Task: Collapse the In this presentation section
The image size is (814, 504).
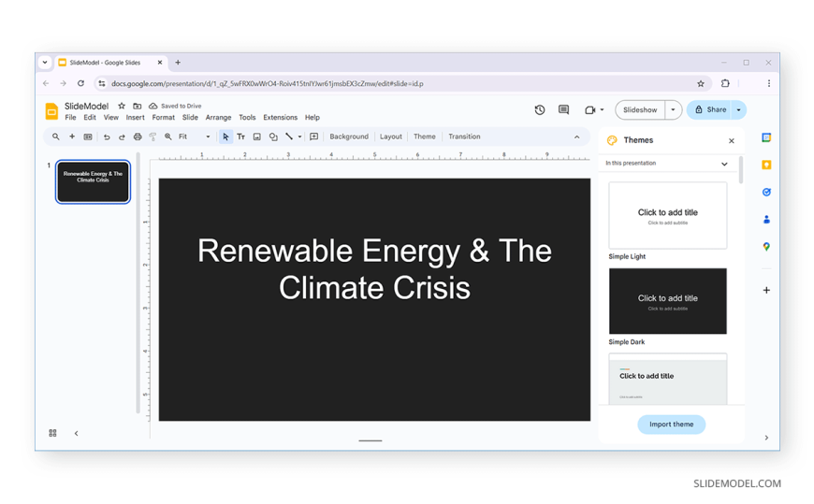Action: (724, 164)
